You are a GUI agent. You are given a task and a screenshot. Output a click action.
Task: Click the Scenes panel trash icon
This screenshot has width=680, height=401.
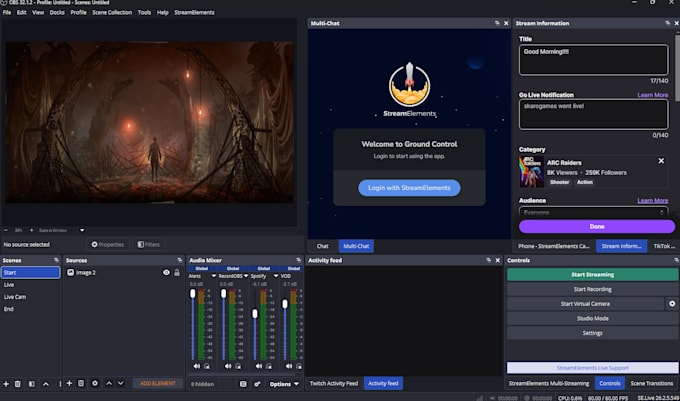click(x=18, y=384)
